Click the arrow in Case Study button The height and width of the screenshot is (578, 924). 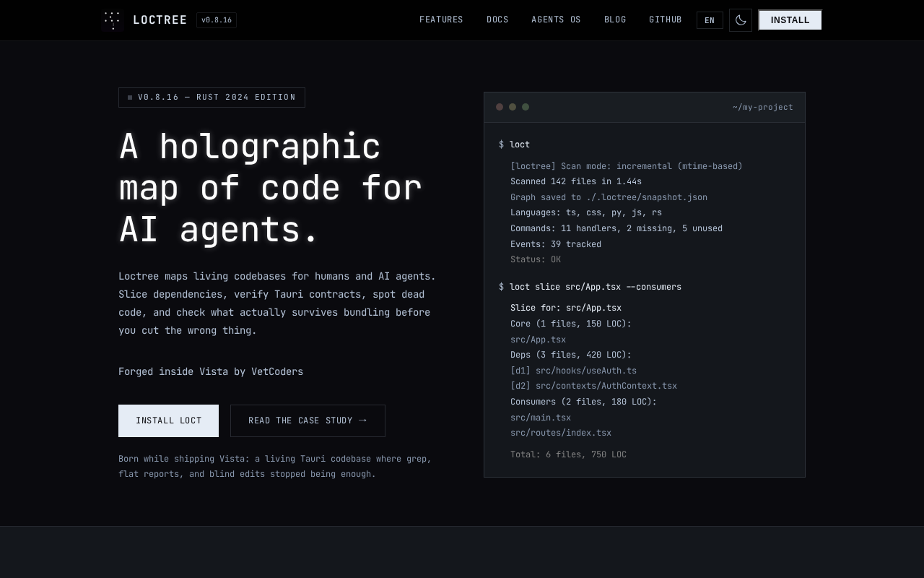pyautogui.click(x=362, y=420)
